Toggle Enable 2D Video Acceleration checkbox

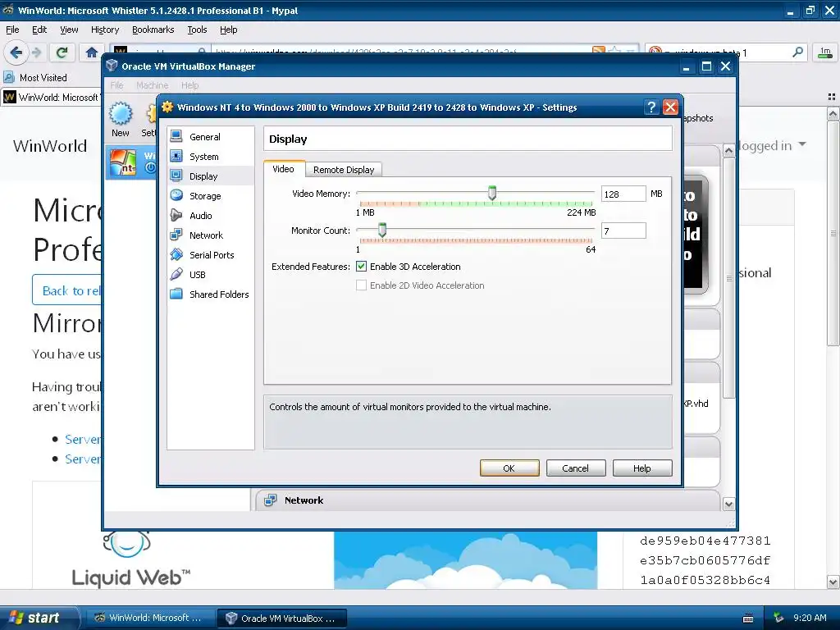click(x=361, y=285)
